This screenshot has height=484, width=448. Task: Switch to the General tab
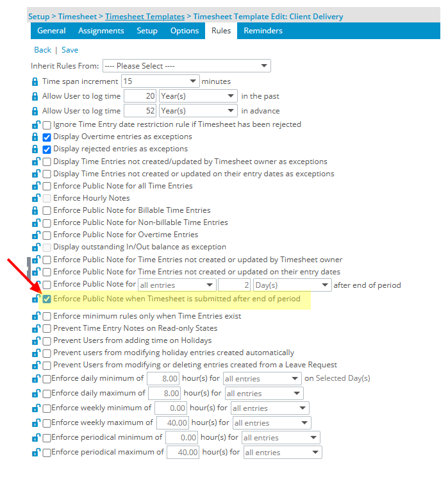pos(51,31)
